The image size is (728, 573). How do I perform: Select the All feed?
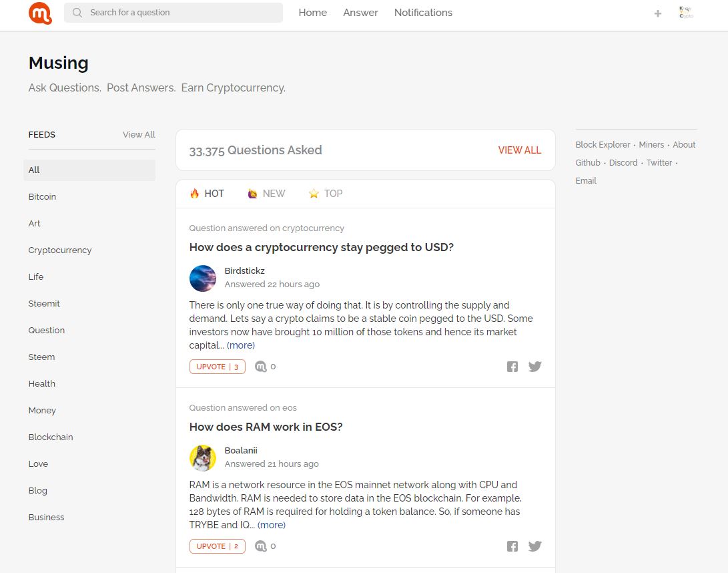point(89,170)
